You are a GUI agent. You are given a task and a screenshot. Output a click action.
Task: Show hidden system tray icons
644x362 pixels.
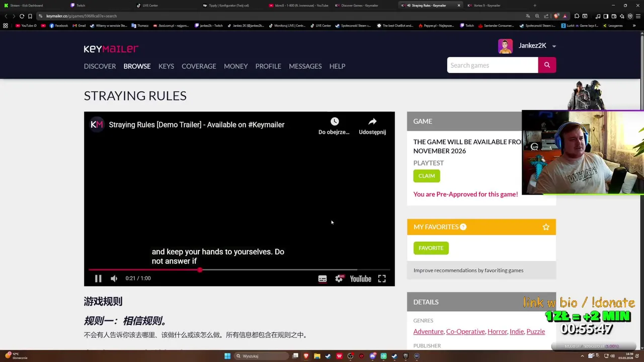(583, 356)
